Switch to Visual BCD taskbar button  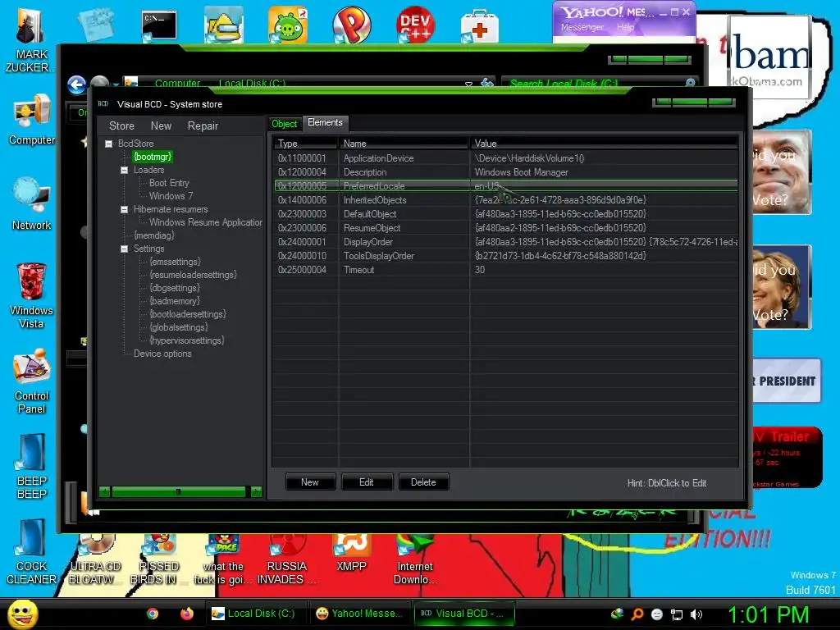click(x=463, y=614)
